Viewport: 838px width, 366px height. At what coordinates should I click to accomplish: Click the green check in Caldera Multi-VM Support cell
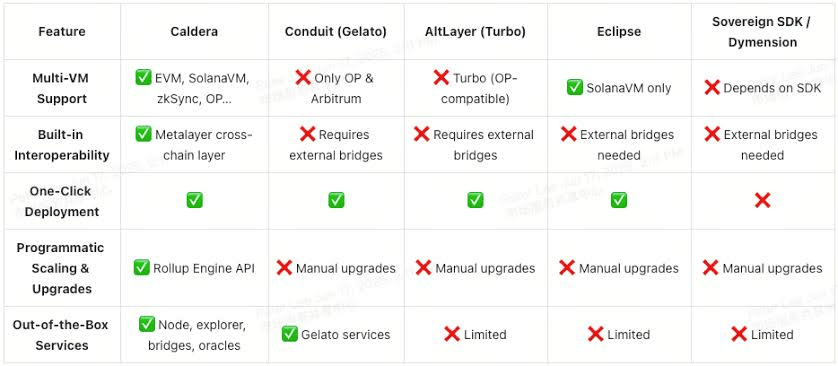(x=143, y=77)
